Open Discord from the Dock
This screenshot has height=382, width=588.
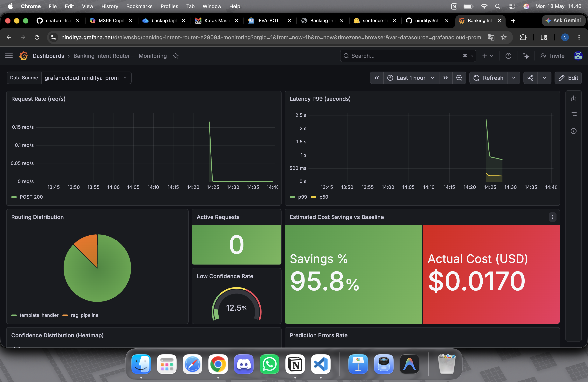tap(244, 364)
